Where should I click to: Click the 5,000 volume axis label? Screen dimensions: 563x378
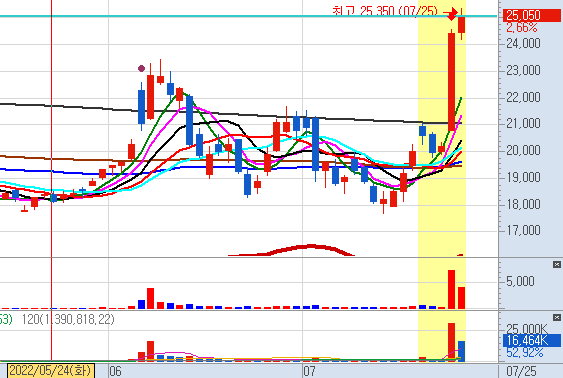pyautogui.click(x=520, y=281)
